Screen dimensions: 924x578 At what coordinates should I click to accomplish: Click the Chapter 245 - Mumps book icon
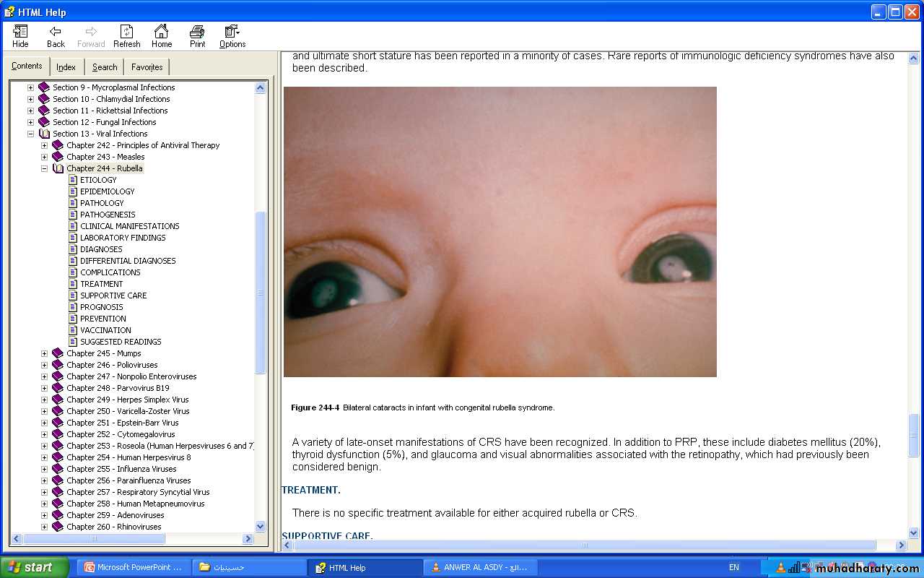coord(58,353)
